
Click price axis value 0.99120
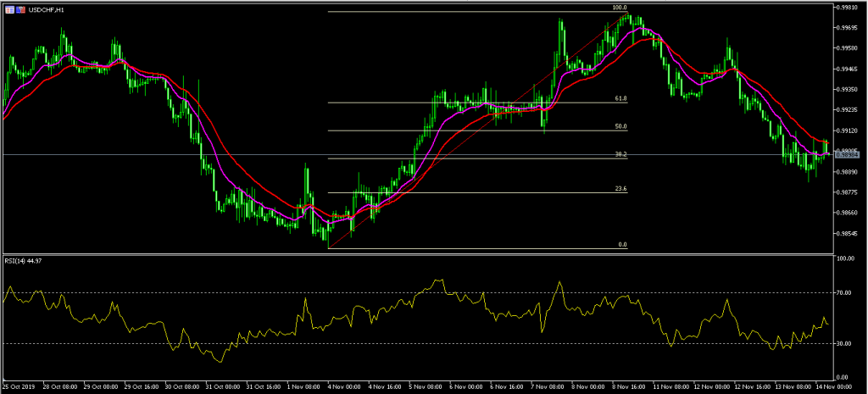point(847,131)
